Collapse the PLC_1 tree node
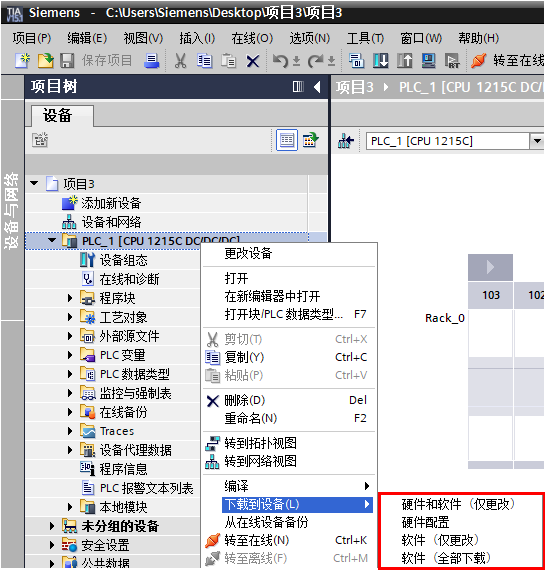The image size is (545, 570). click(x=52, y=240)
